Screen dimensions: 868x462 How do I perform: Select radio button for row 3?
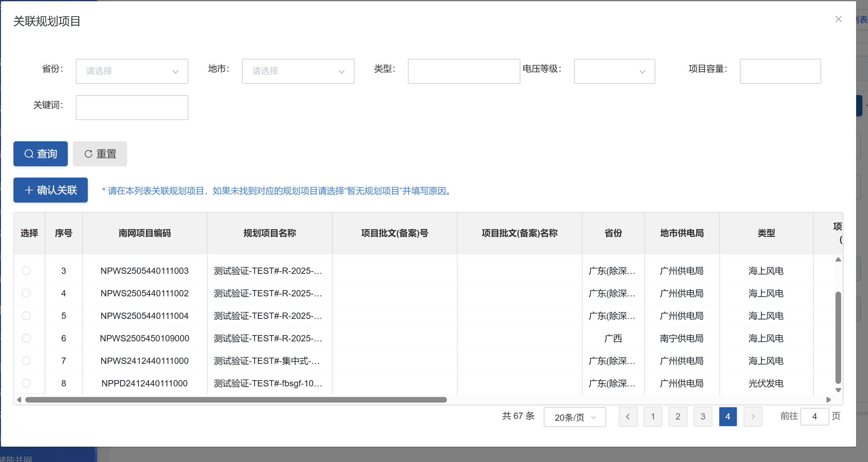click(x=26, y=271)
